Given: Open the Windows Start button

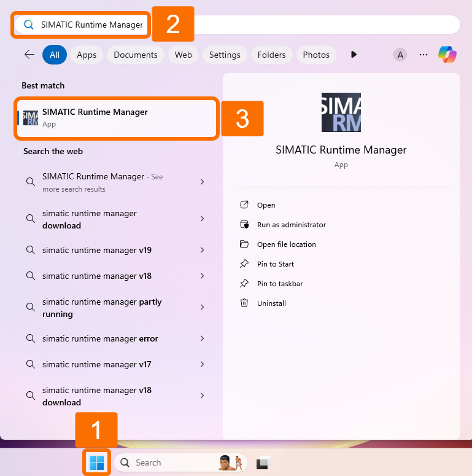Looking at the screenshot, I should [x=97, y=462].
